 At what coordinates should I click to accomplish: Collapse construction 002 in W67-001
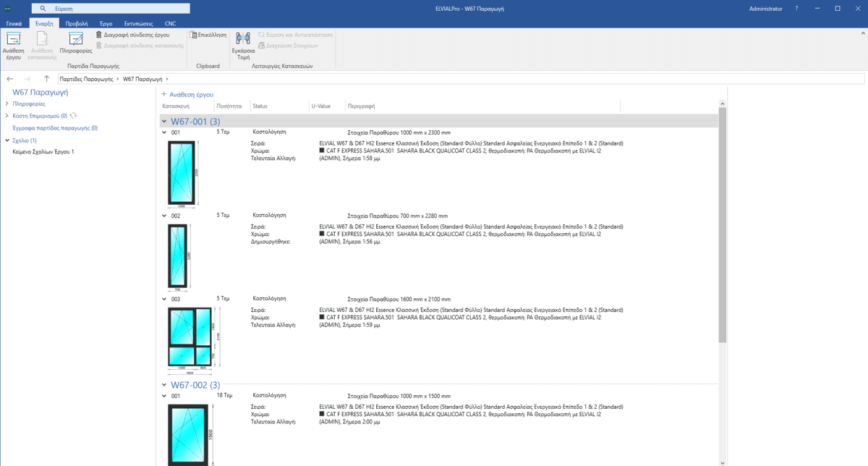164,216
